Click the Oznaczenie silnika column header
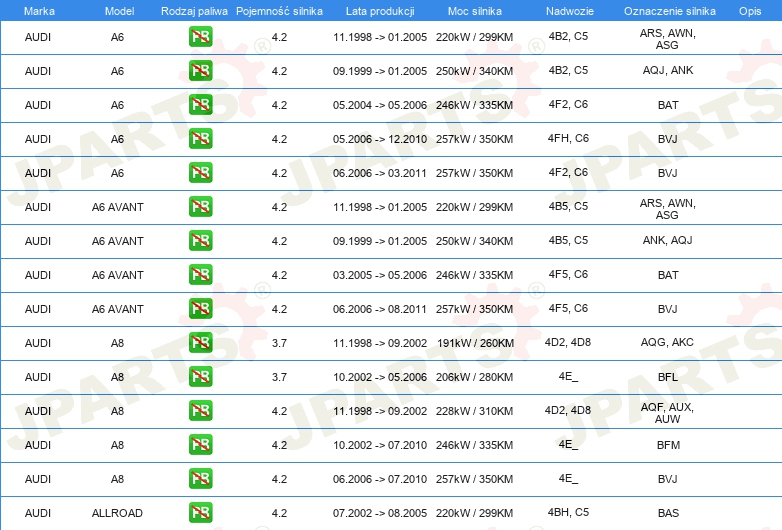 click(667, 11)
